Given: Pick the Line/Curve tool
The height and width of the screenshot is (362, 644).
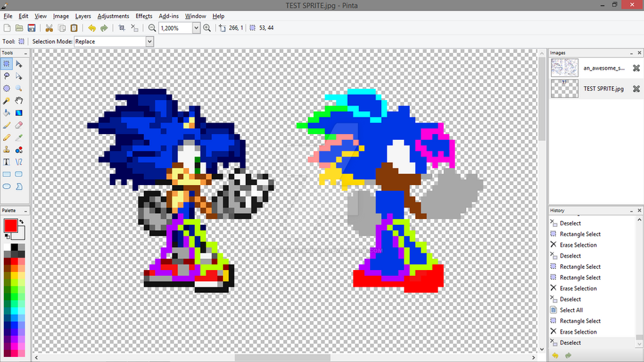Looking at the screenshot, I should click(x=19, y=162).
